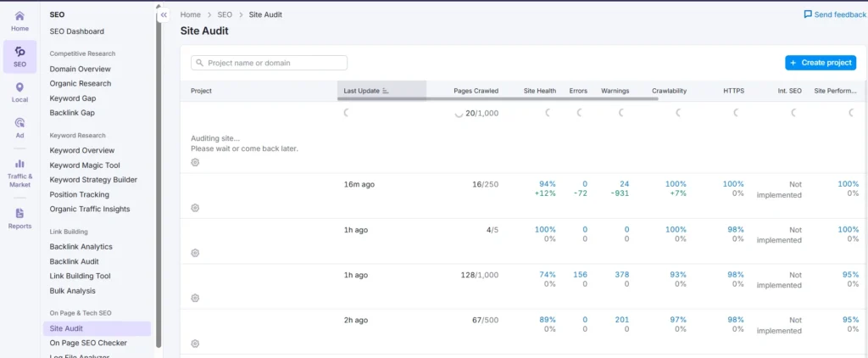868x358 pixels.
Task: Open the 93% Crawlability value
Action: pyautogui.click(x=678, y=275)
